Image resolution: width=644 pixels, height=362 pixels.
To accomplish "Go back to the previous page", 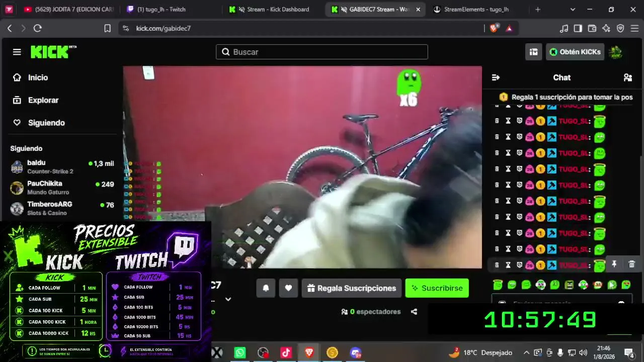I will tap(10, 28).
